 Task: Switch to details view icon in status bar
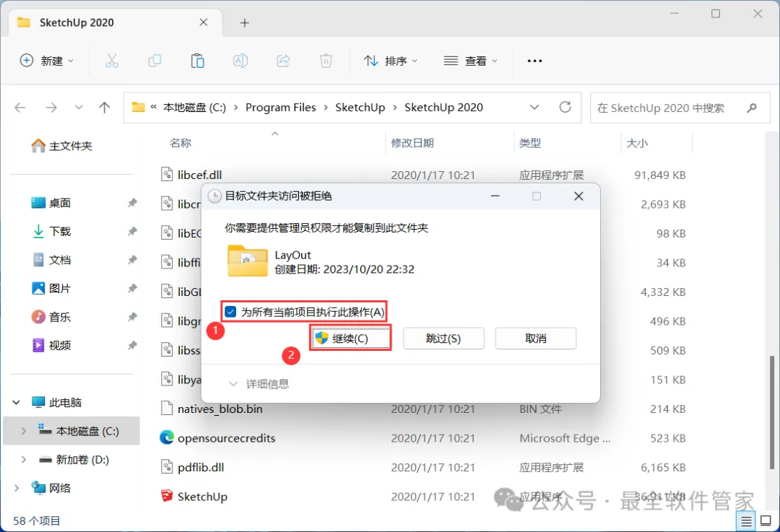(x=746, y=521)
